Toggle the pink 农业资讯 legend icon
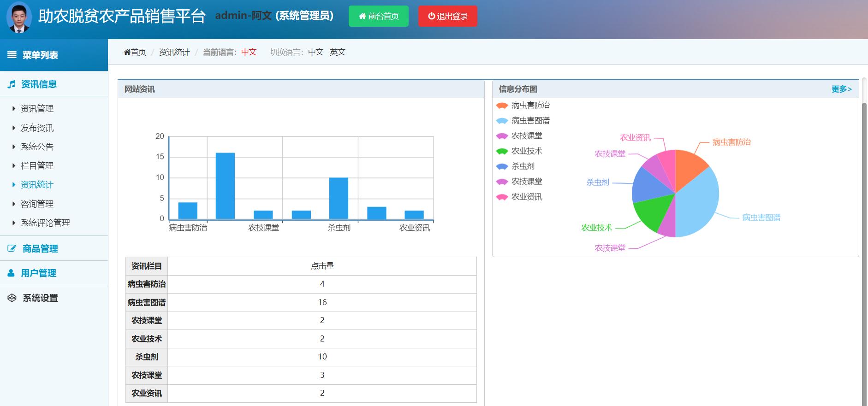This screenshot has width=868, height=406. coord(502,197)
